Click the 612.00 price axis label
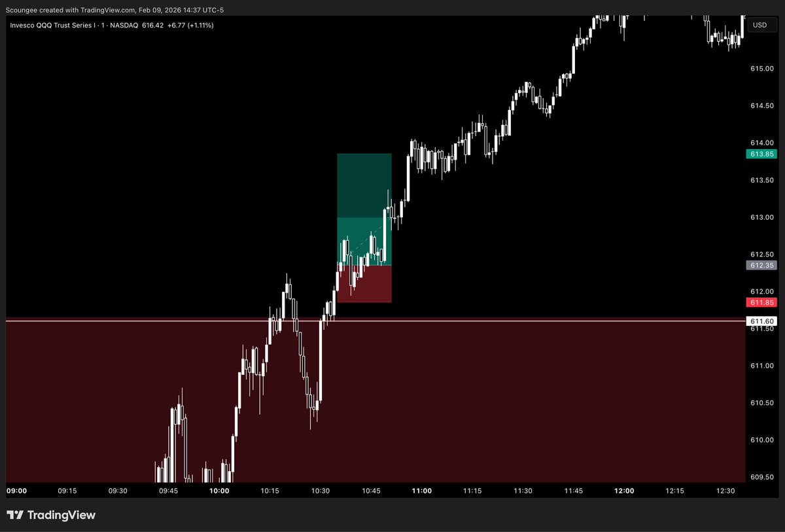The height and width of the screenshot is (532, 785). (761, 291)
